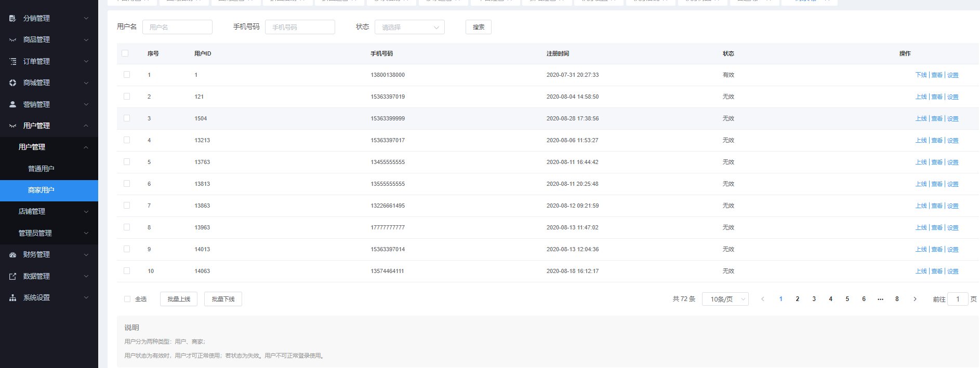Click the 搜索 button

(478, 27)
